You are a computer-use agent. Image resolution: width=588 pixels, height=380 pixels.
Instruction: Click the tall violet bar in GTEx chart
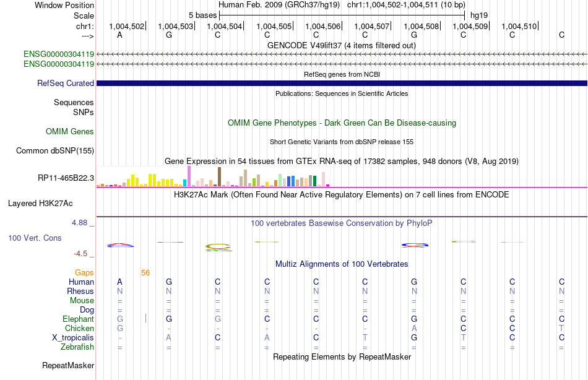point(189,176)
